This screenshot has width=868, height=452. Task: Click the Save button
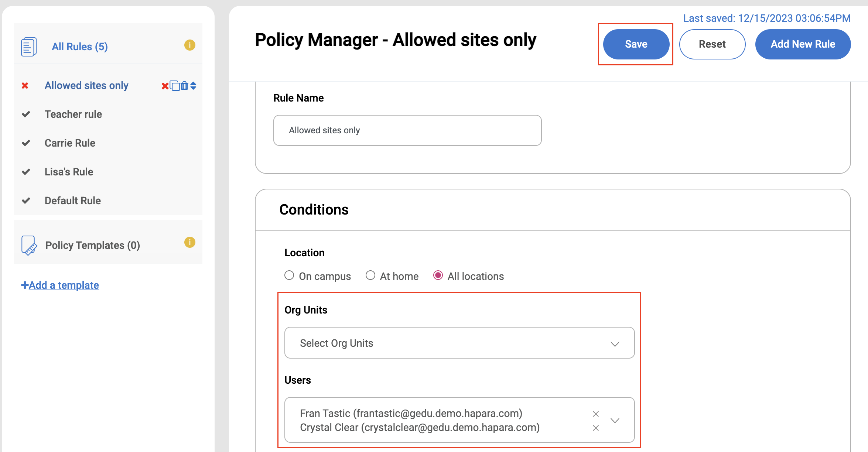pyautogui.click(x=636, y=44)
